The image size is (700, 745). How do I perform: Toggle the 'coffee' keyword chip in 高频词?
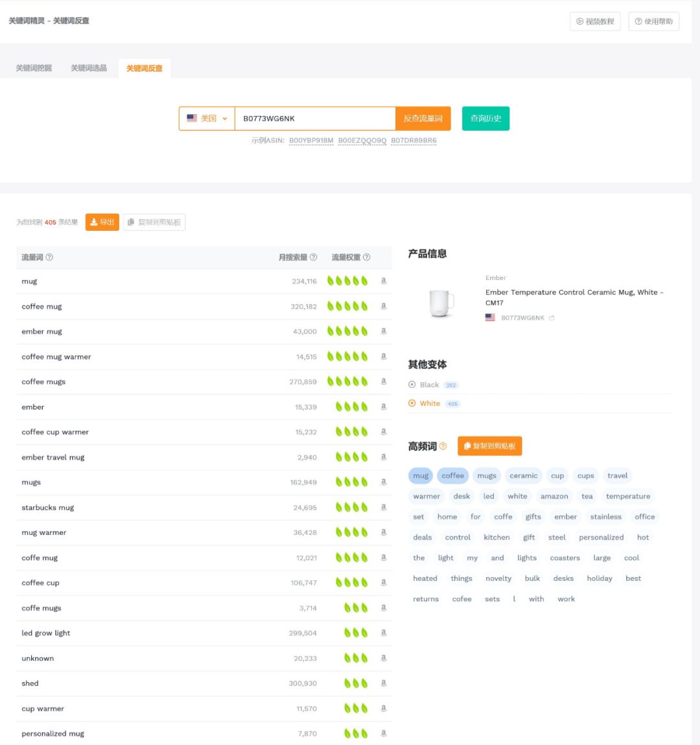pyautogui.click(x=452, y=475)
